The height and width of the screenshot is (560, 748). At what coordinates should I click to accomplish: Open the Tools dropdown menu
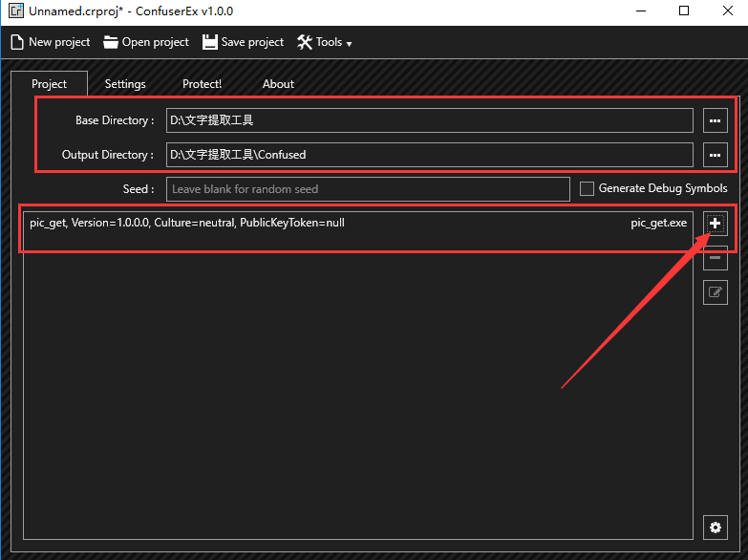point(324,42)
